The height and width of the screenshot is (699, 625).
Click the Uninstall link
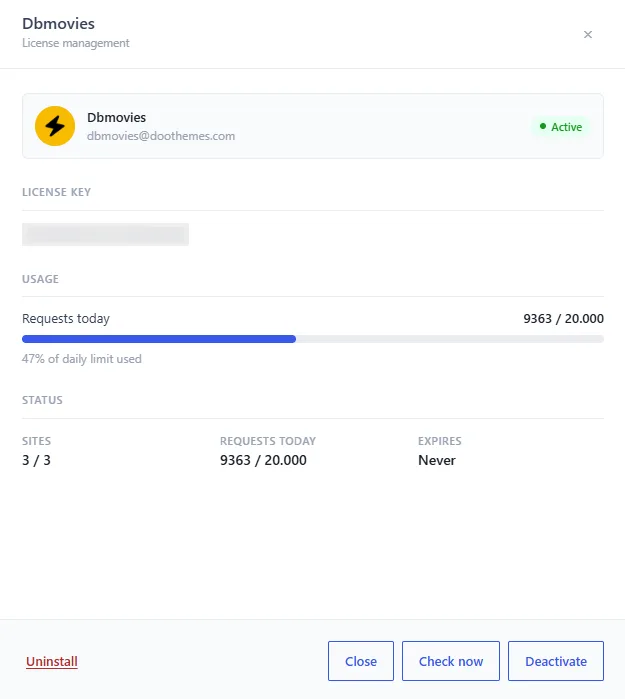point(52,661)
